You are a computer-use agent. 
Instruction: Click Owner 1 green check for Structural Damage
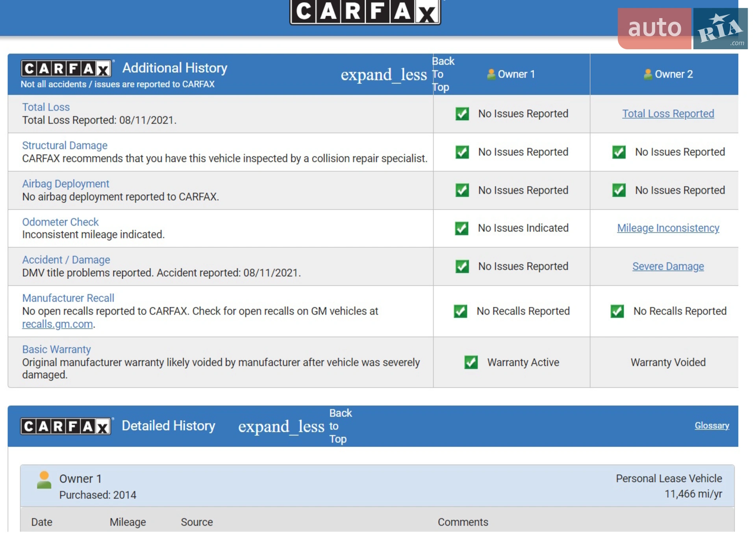(462, 152)
